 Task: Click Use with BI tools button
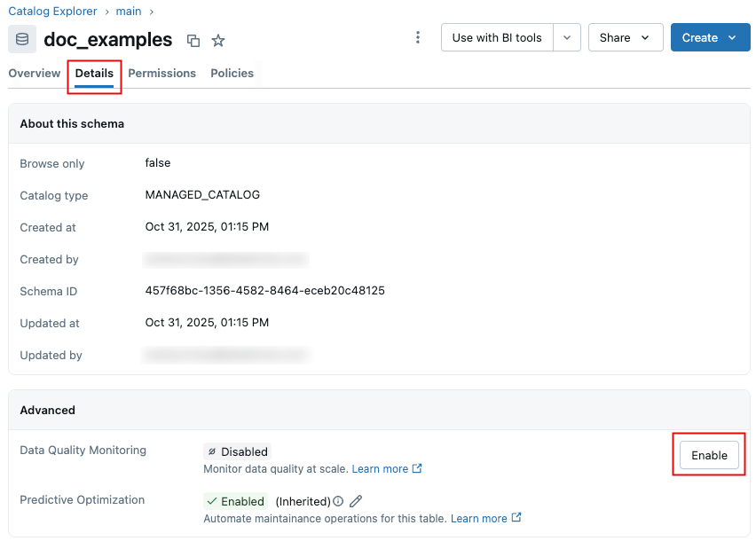(x=497, y=37)
